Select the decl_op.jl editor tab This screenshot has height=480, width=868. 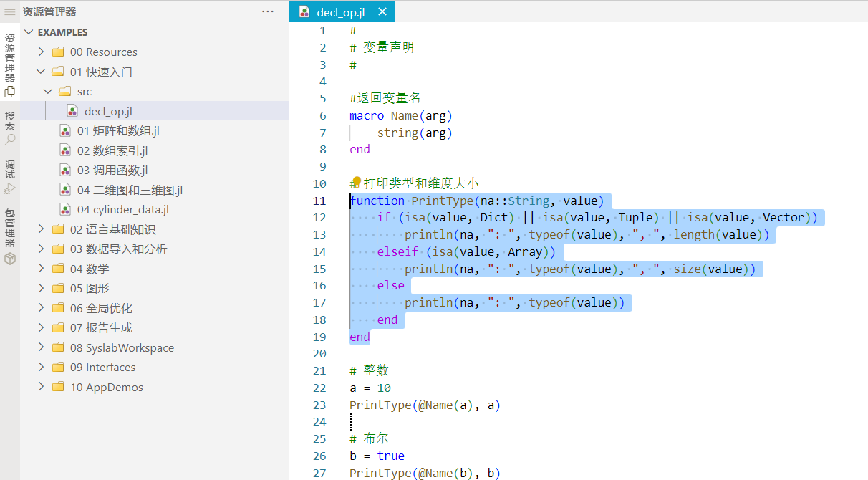coord(340,11)
